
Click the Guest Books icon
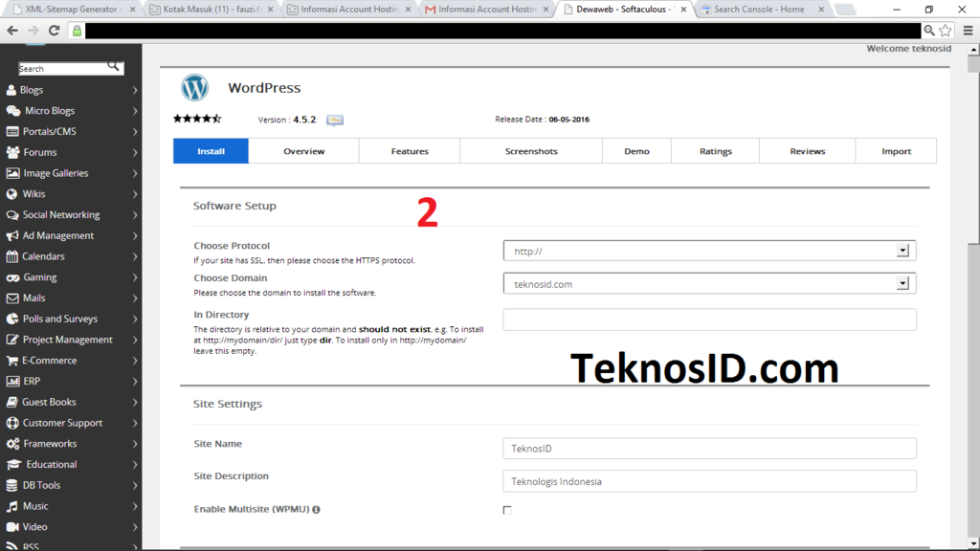11,403
